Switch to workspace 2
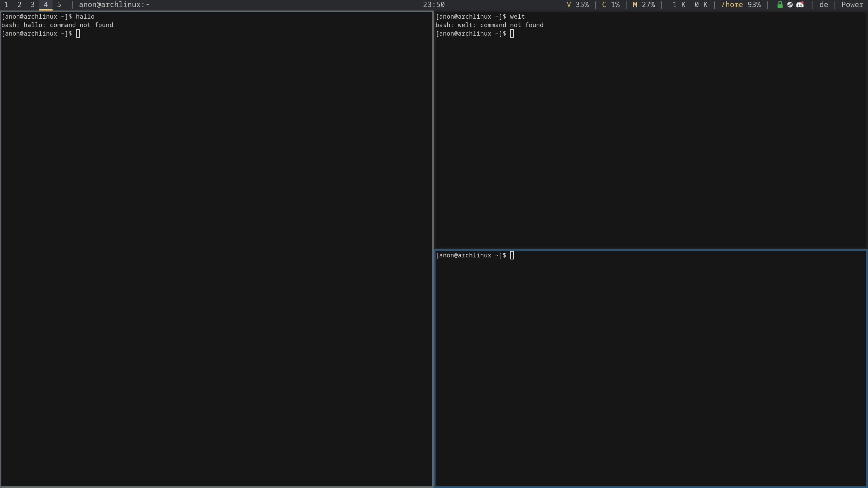Viewport: 868px width, 488px height. pyautogui.click(x=19, y=5)
